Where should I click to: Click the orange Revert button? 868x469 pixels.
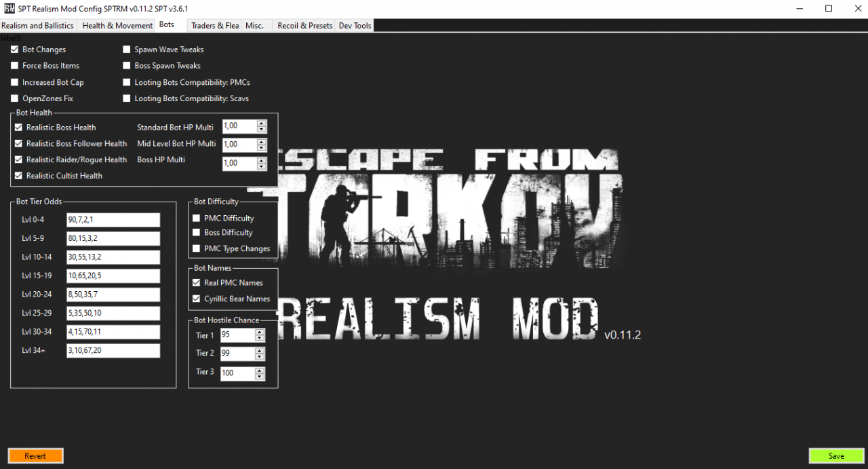pyautogui.click(x=35, y=456)
